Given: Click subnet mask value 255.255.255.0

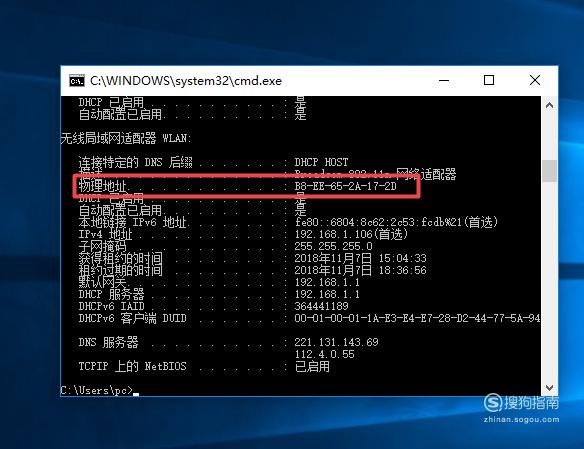Looking at the screenshot, I should (x=333, y=246).
